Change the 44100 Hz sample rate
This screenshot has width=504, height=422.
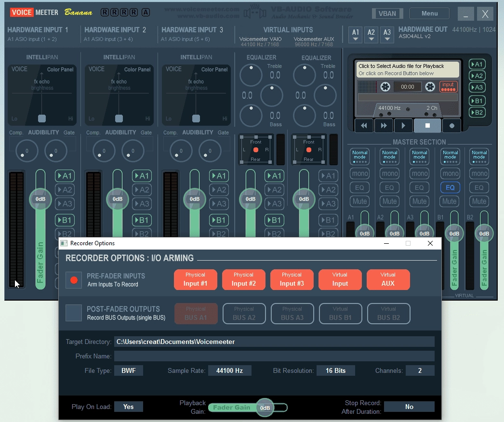[x=229, y=370]
